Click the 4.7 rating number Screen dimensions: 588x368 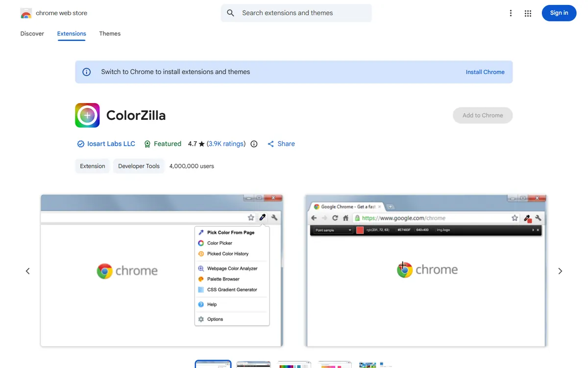[193, 144]
